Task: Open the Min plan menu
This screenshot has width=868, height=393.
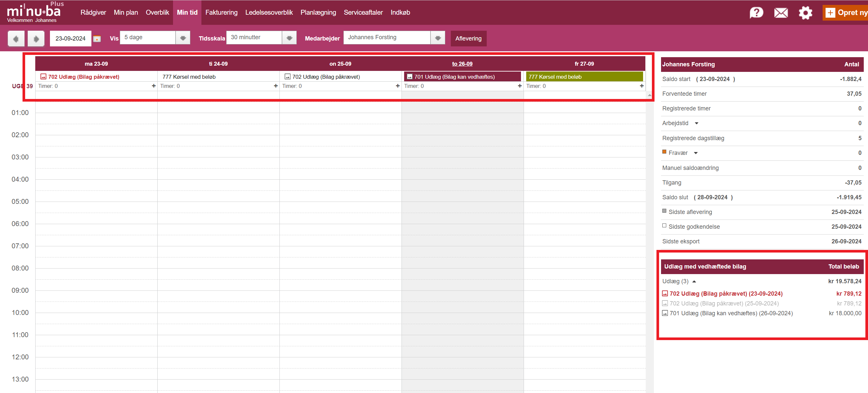Action: (126, 12)
